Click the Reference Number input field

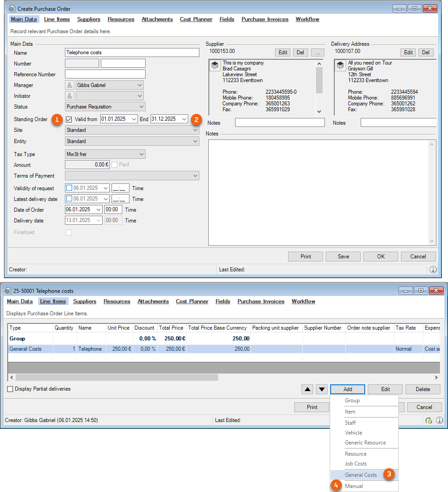(105, 74)
